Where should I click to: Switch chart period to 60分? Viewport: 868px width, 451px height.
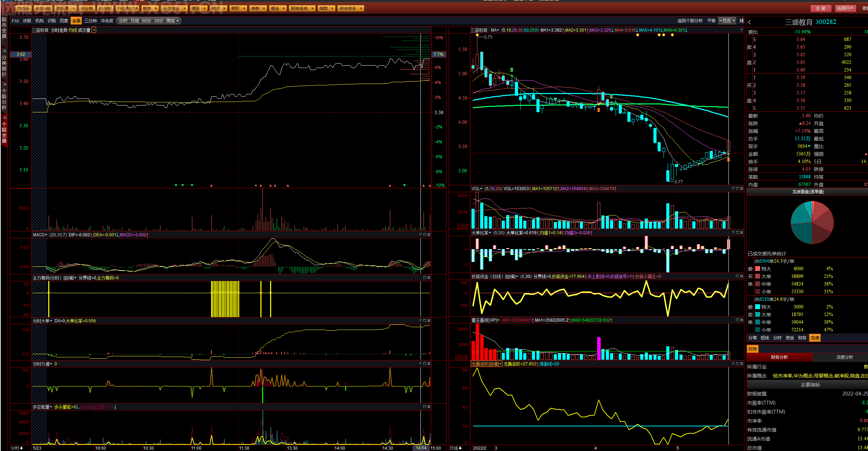pyautogui.click(x=147, y=21)
